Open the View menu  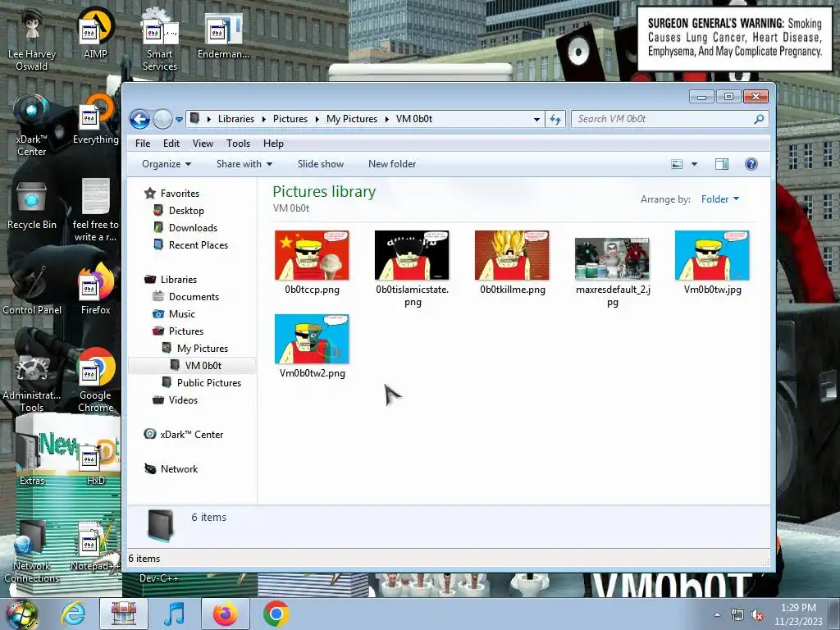pyautogui.click(x=203, y=144)
